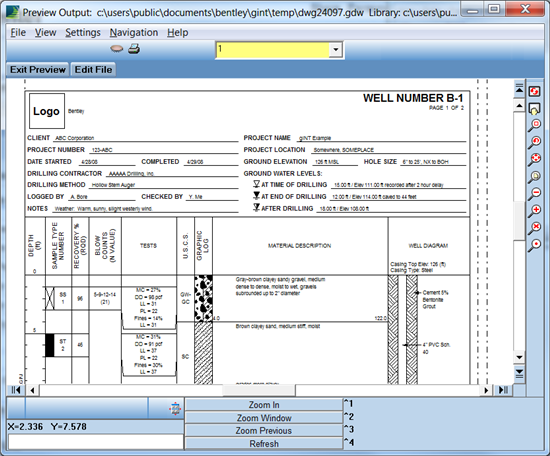The width and height of the screenshot is (550, 456).
Task: Maximize the Preview Output window
Action: pos(494,9)
